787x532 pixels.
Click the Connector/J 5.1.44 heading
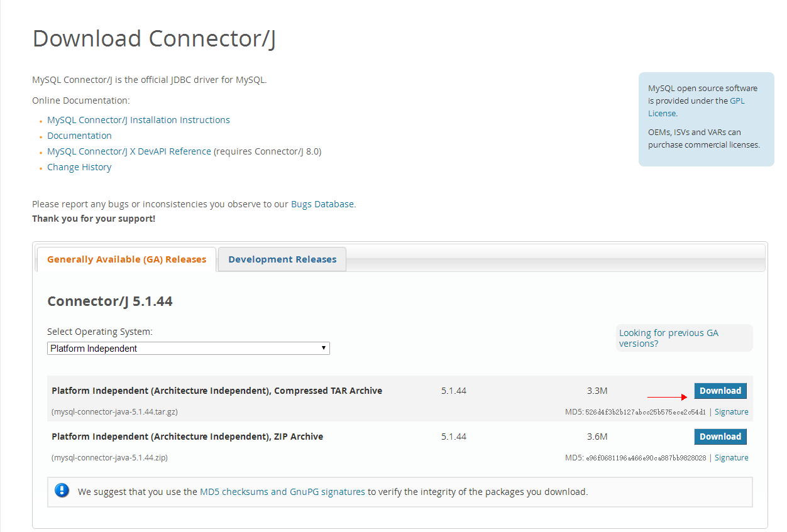click(x=110, y=301)
